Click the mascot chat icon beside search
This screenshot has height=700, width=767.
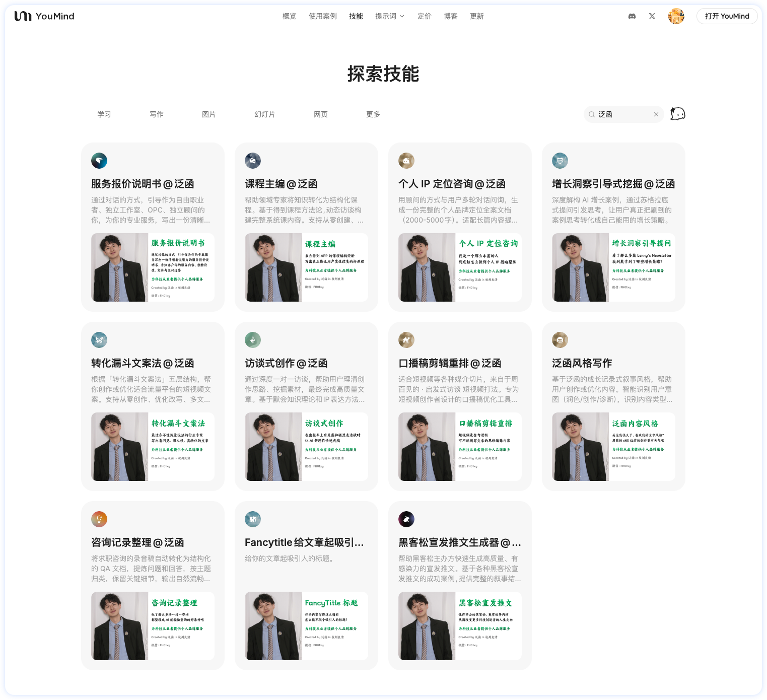click(678, 114)
